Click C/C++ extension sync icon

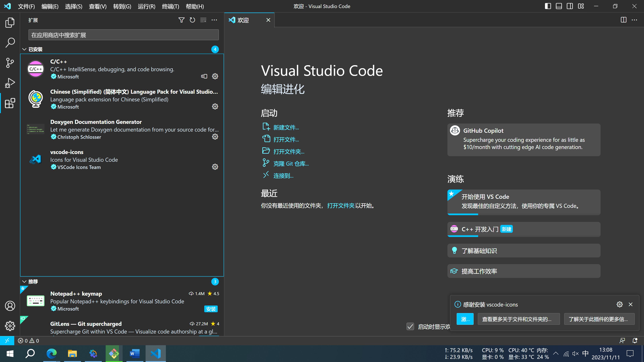click(x=204, y=76)
